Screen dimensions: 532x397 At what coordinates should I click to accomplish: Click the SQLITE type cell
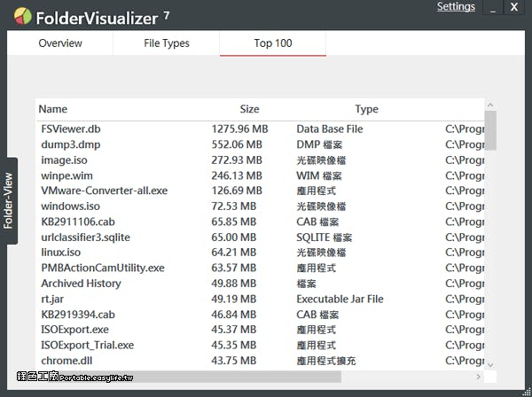coord(324,237)
